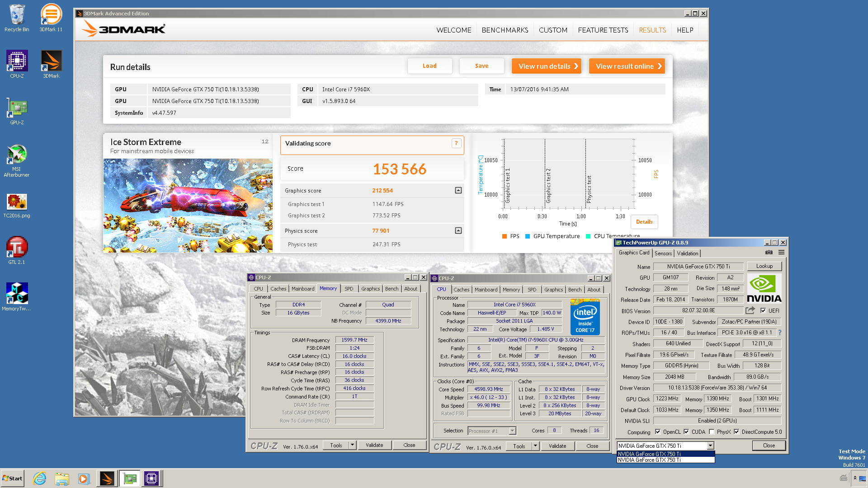Open Internet Explorer from the taskbar
This screenshot has height=488, width=868.
[x=40, y=479]
